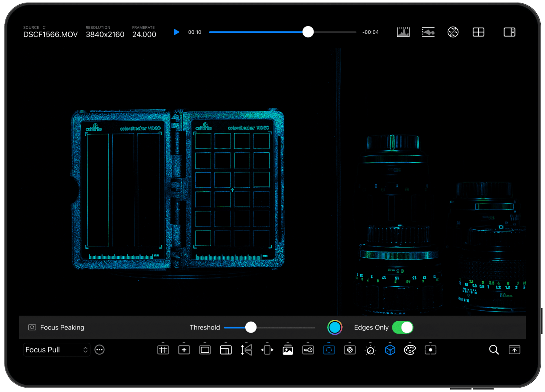Open the false color adjustment tool

(371, 350)
